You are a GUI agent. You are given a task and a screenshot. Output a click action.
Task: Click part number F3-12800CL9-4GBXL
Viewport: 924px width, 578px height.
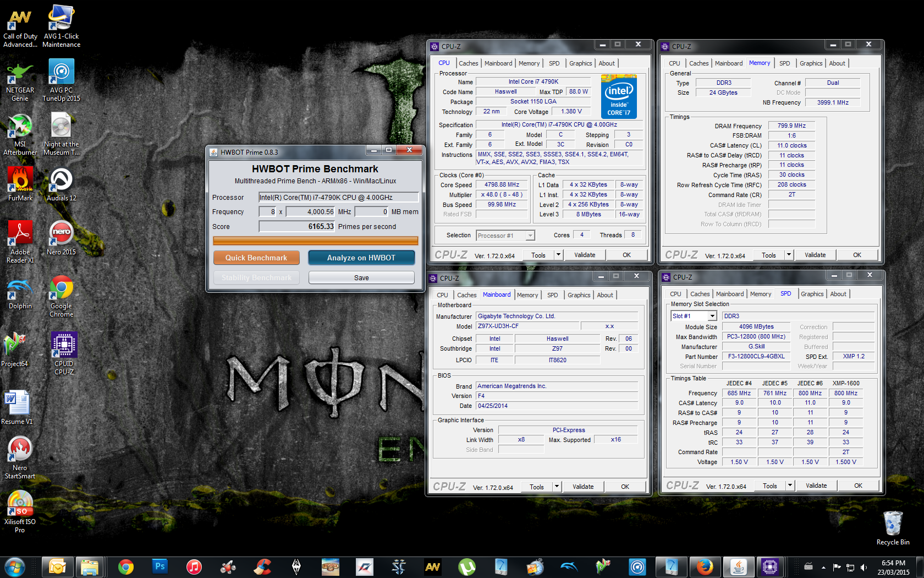[756, 356]
